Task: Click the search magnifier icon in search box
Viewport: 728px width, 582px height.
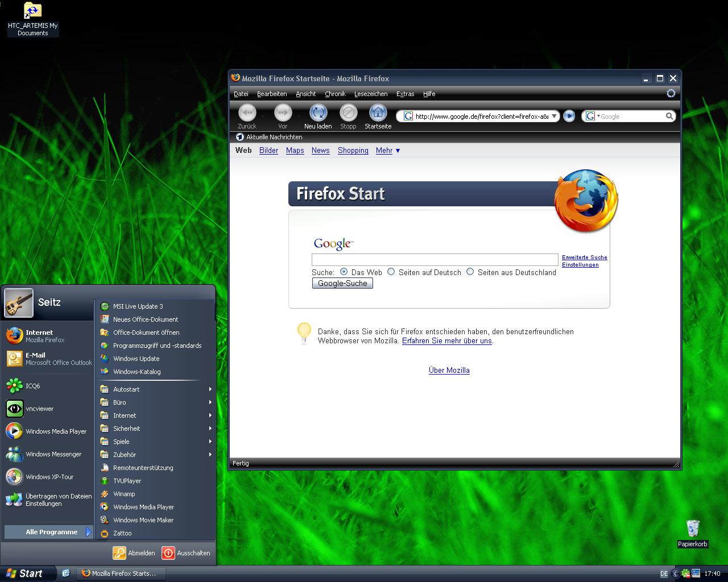Action: pos(669,116)
